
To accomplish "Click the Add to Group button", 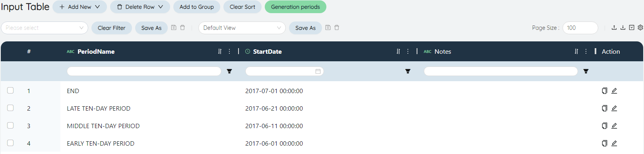I will [197, 7].
